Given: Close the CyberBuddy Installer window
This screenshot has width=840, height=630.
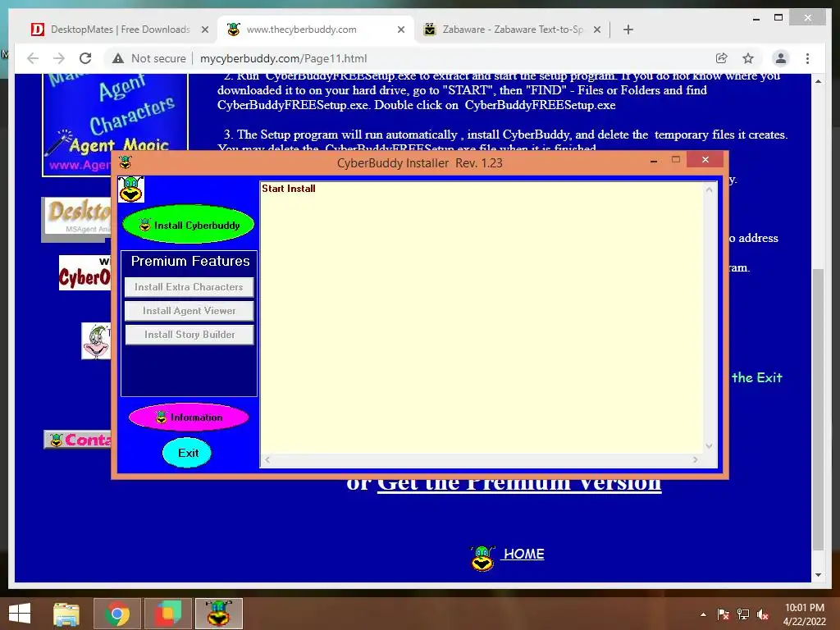Looking at the screenshot, I should pyautogui.click(x=705, y=160).
